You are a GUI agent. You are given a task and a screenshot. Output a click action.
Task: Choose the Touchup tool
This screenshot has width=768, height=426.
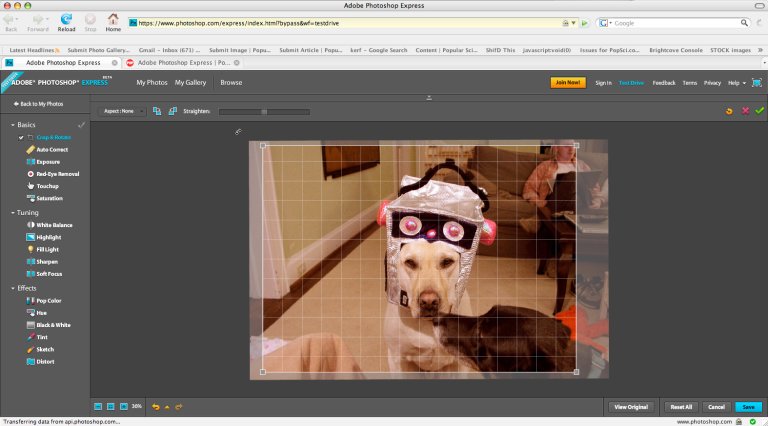click(47, 186)
